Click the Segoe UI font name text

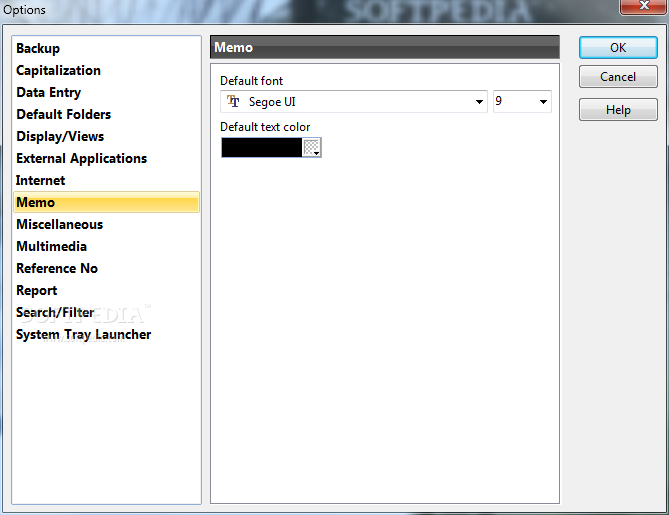pyautogui.click(x=272, y=102)
